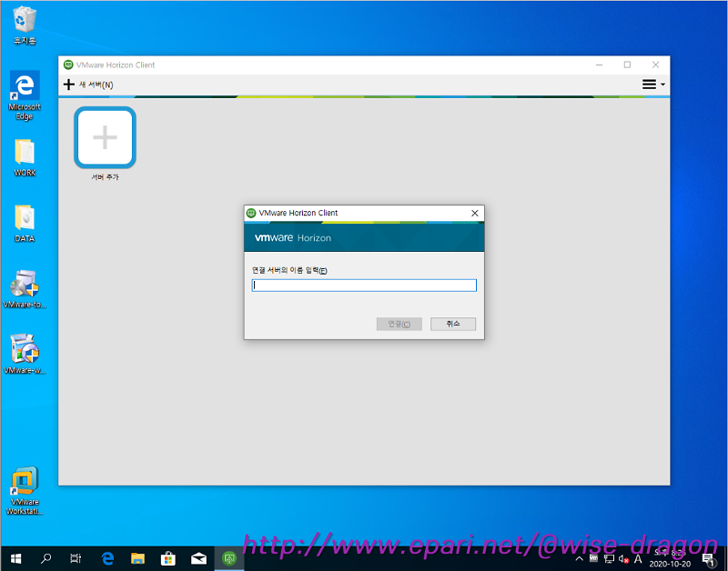Show hidden system tray icons

point(579,558)
